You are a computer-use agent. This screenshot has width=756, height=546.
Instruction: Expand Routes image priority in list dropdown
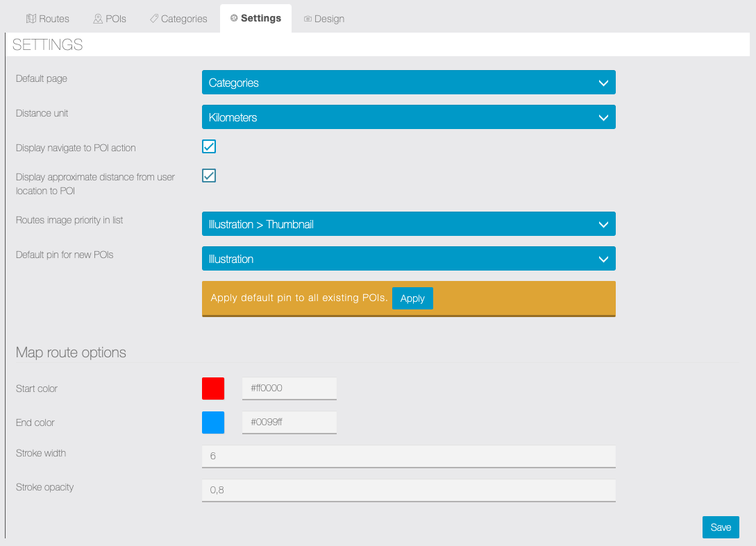(408, 224)
